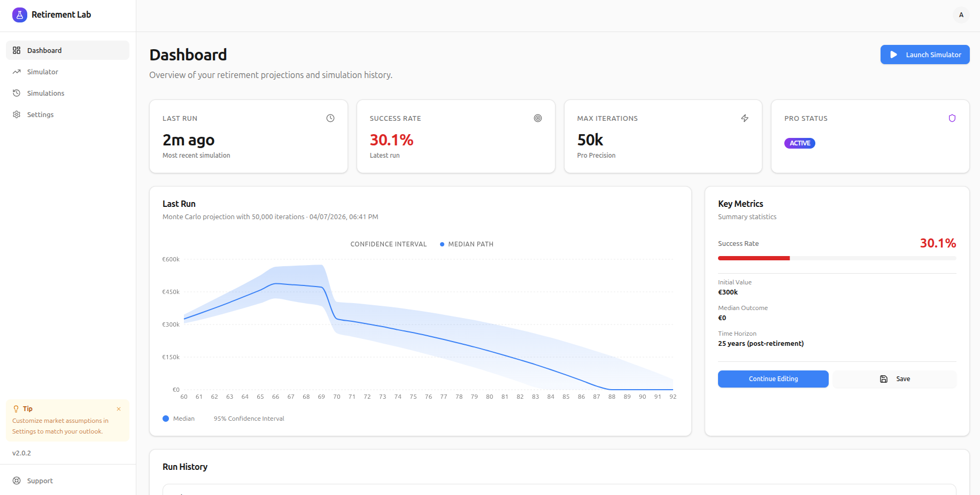Click the Retirement Lab flask logo
This screenshot has width=980, height=495.
click(x=20, y=15)
